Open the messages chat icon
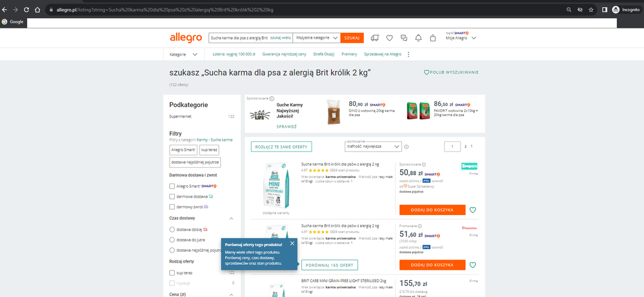 click(404, 37)
